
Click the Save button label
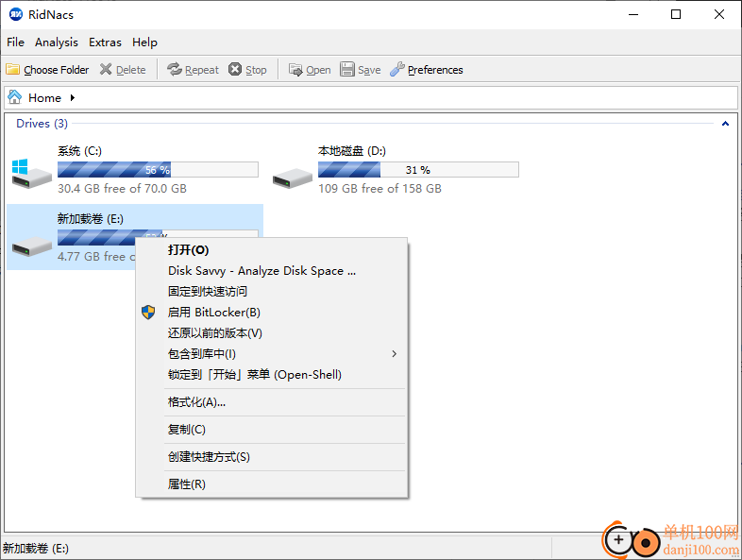pos(369,70)
